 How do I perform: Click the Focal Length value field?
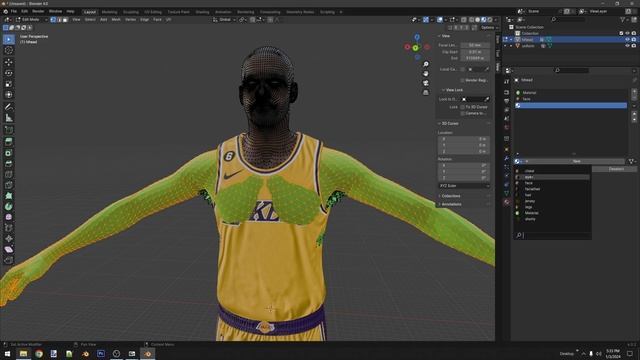click(475, 45)
